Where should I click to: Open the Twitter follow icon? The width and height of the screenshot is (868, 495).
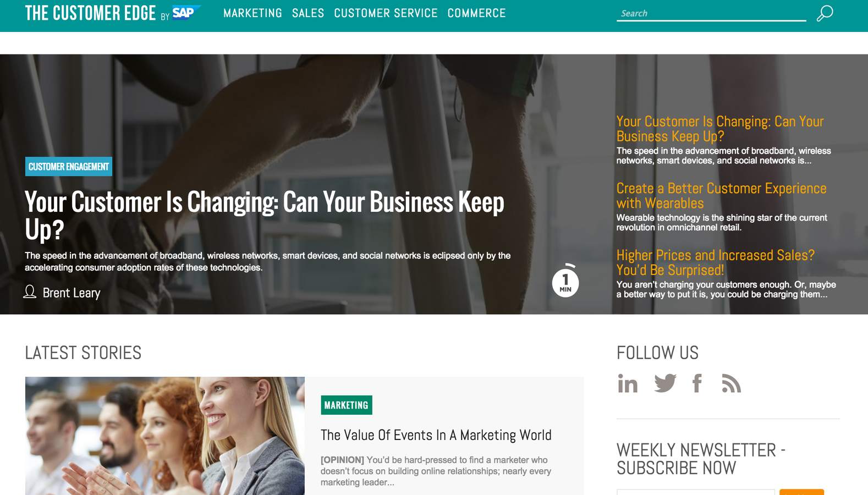(x=665, y=383)
